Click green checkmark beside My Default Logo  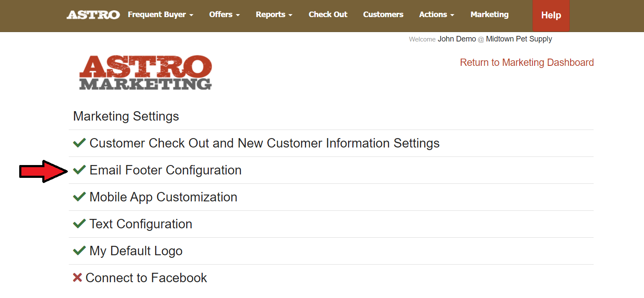pos(79,251)
